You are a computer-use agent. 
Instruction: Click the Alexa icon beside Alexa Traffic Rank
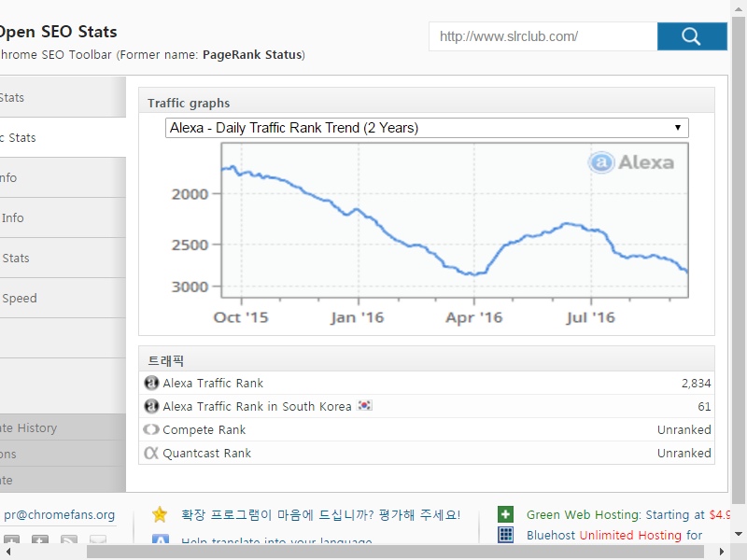click(x=151, y=383)
